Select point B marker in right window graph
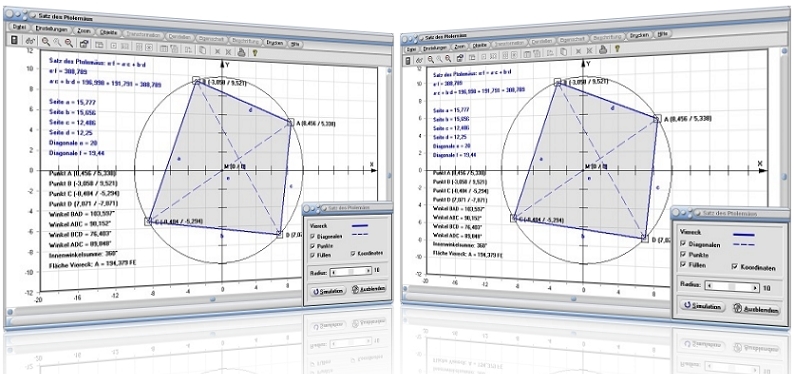Viewport: 794px width, 374px height. coord(558,82)
